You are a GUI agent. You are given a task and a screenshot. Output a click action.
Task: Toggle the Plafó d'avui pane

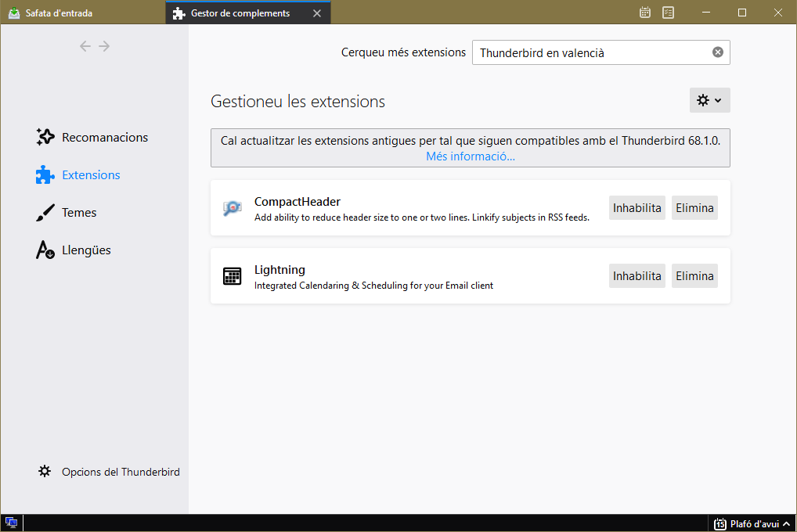click(752, 523)
